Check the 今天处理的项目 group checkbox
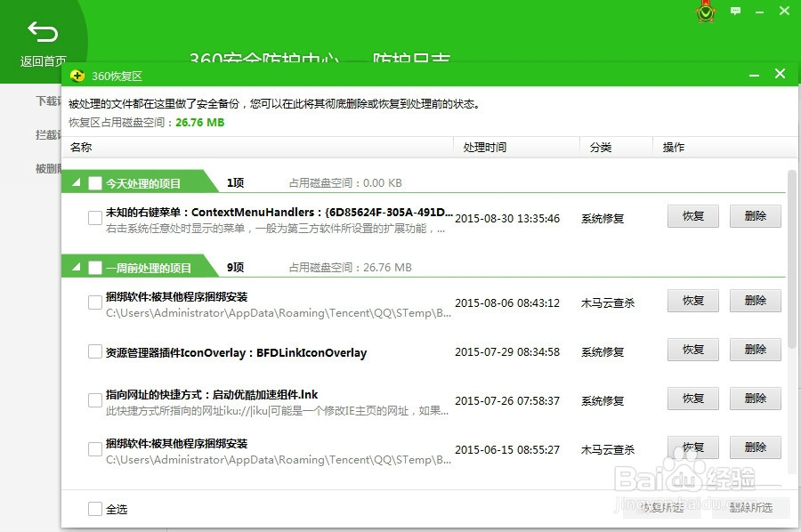 95,183
